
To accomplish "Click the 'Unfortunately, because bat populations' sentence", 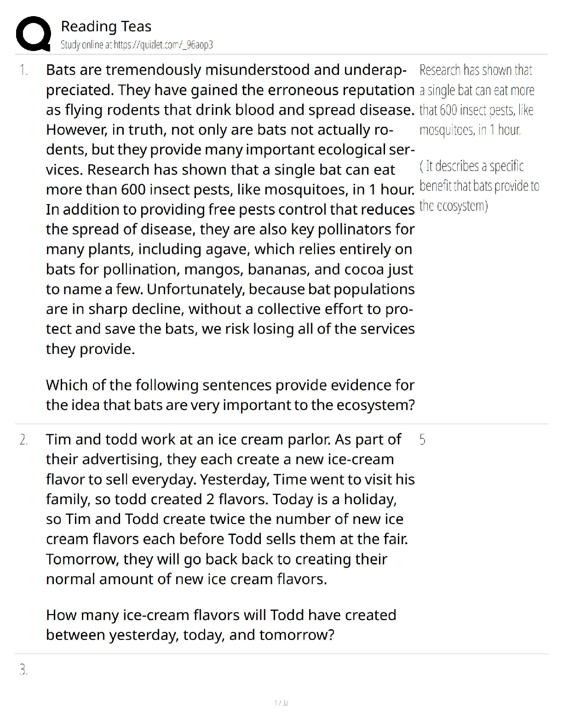I will tap(281, 289).
